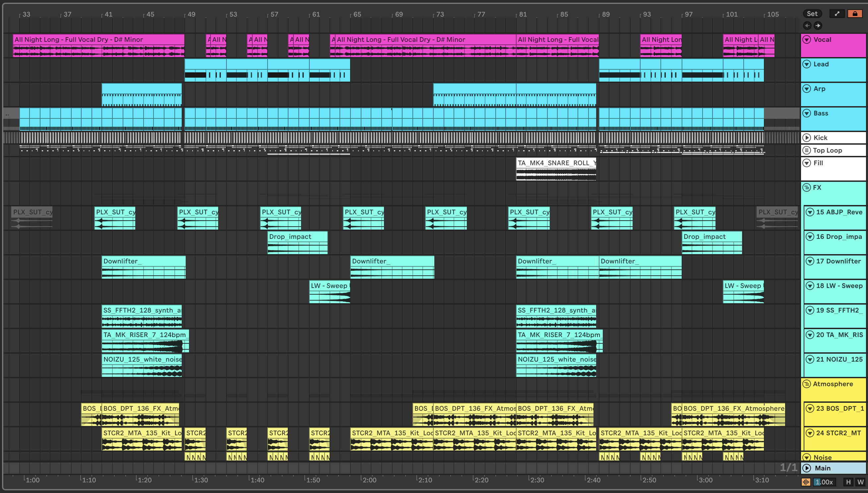Collapse track 21 NOIZU_125 arrow
This screenshot has height=493, width=868.
[810, 359]
